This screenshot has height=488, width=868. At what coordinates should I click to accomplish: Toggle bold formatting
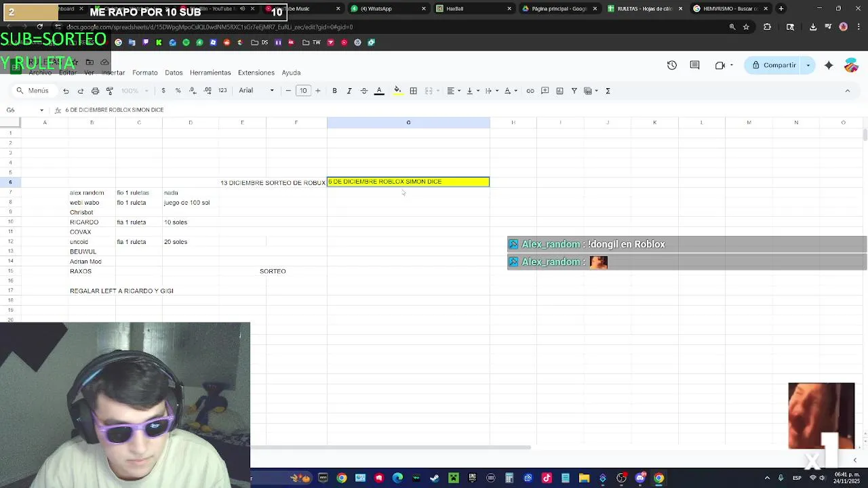pos(334,91)
